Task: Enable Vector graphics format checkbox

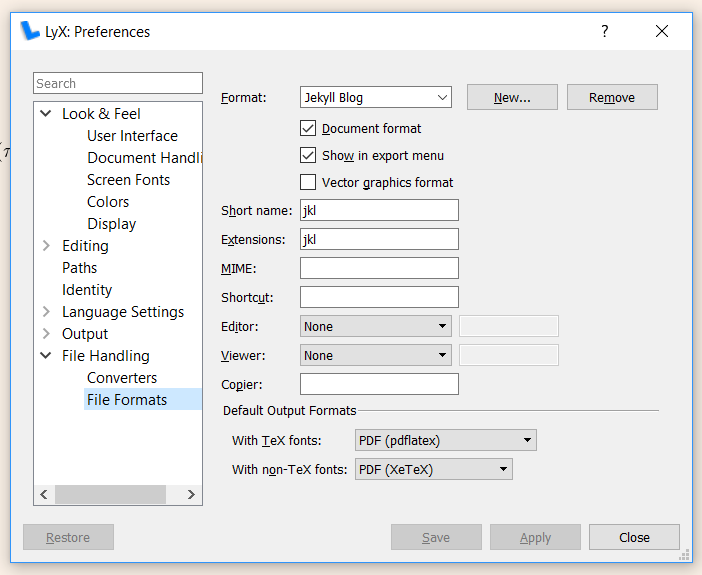Action: click(x=308, y=182)
